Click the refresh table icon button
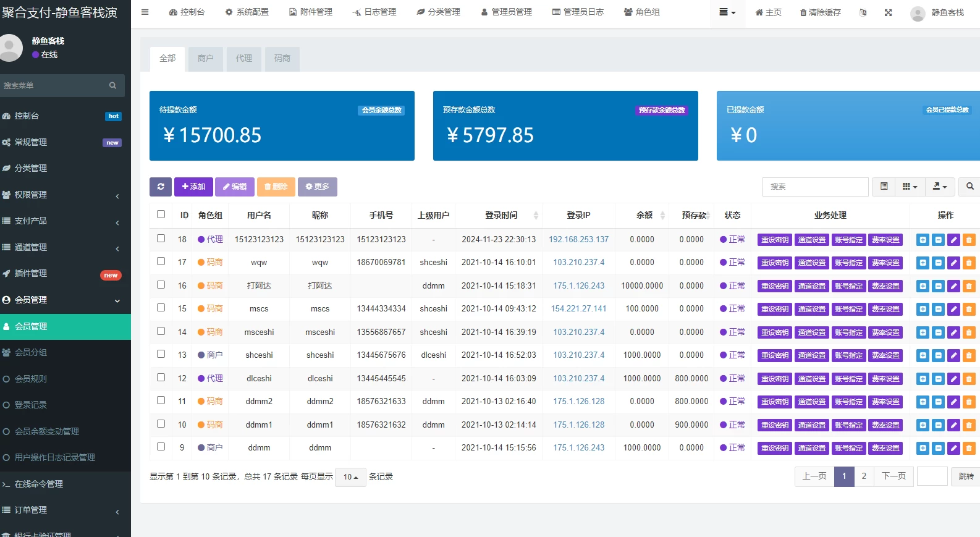This screenshot has height=537, width=980. 161,187
